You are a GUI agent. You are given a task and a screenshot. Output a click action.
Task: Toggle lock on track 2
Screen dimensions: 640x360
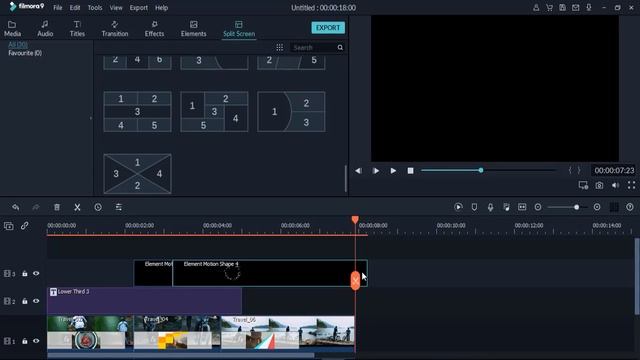[24, 301]
